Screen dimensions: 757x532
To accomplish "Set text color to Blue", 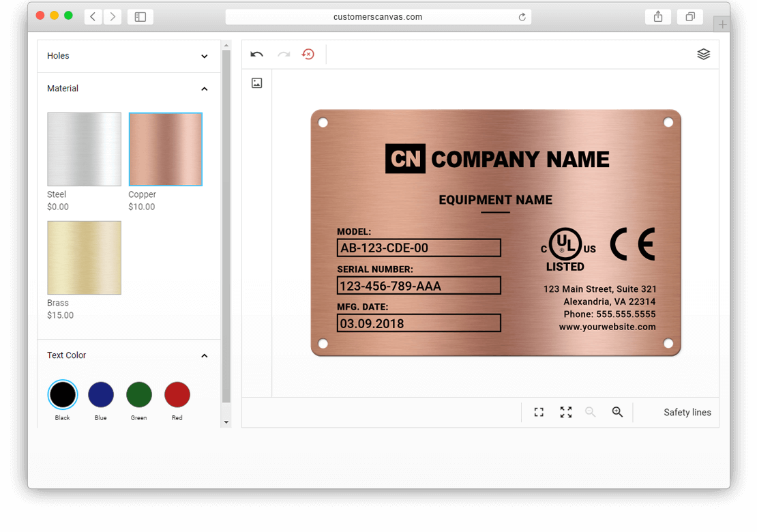I will click(101, 394).
